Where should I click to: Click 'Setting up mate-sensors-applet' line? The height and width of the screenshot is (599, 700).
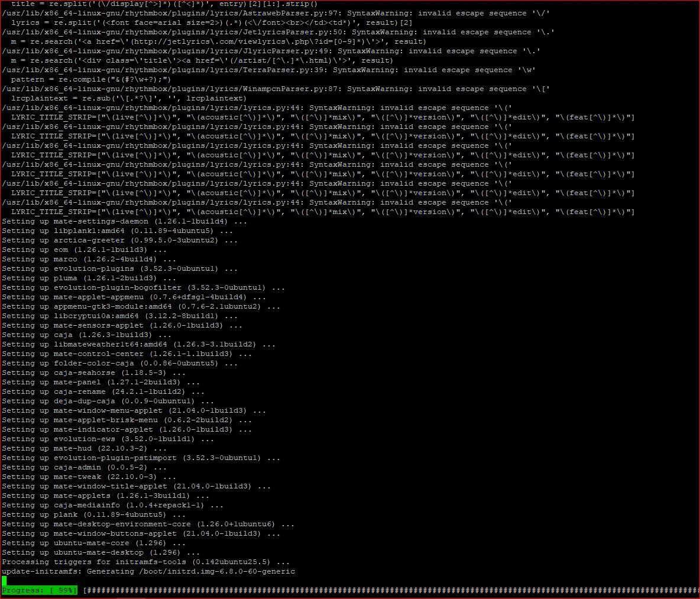pyautogui.click(x=122, y=326)
